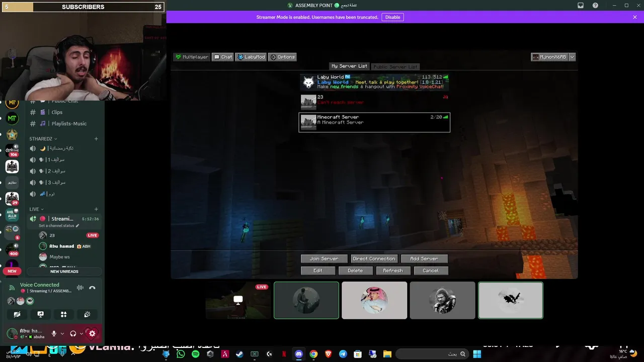Open the Discord inbox icon in the title bar
The width and height of the screenshot is (644, 362).
click(581, 6)
